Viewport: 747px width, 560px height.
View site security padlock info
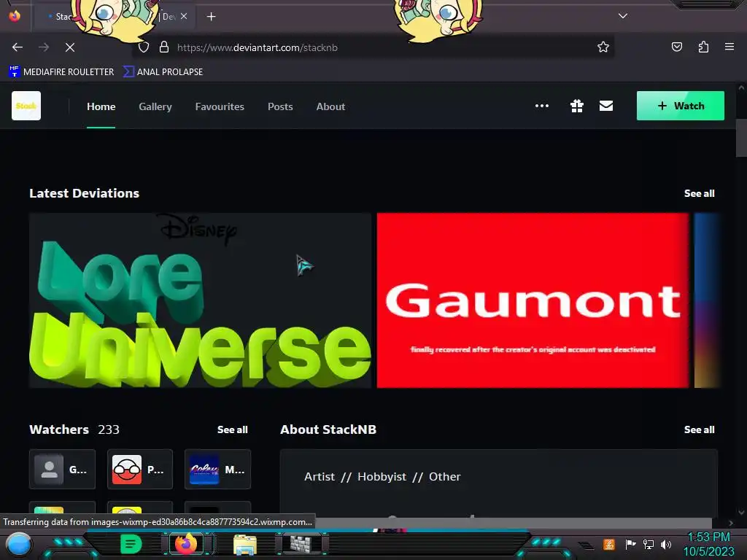pyautogui.click(x=164, y=47)
